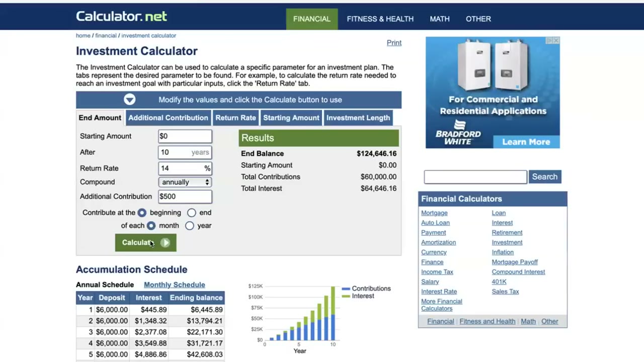
Task: Choose contribute each year option
Action: pos(189,226)
